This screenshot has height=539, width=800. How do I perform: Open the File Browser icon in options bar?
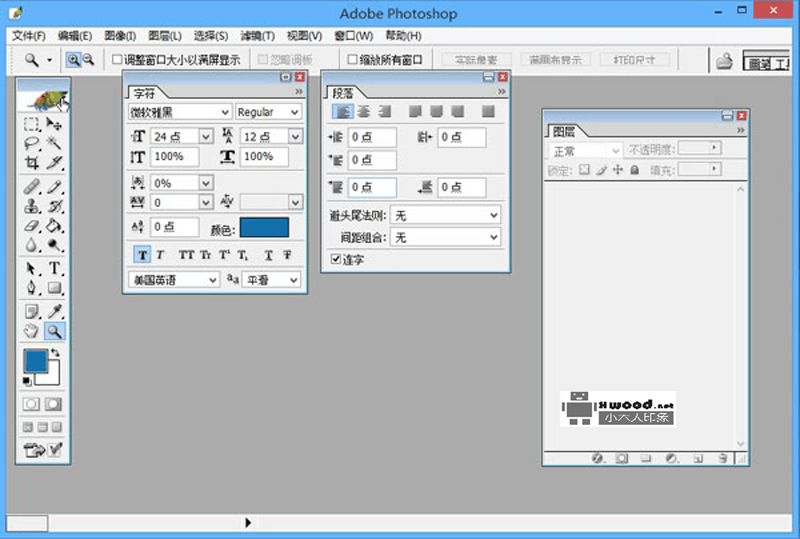[724, 61]
